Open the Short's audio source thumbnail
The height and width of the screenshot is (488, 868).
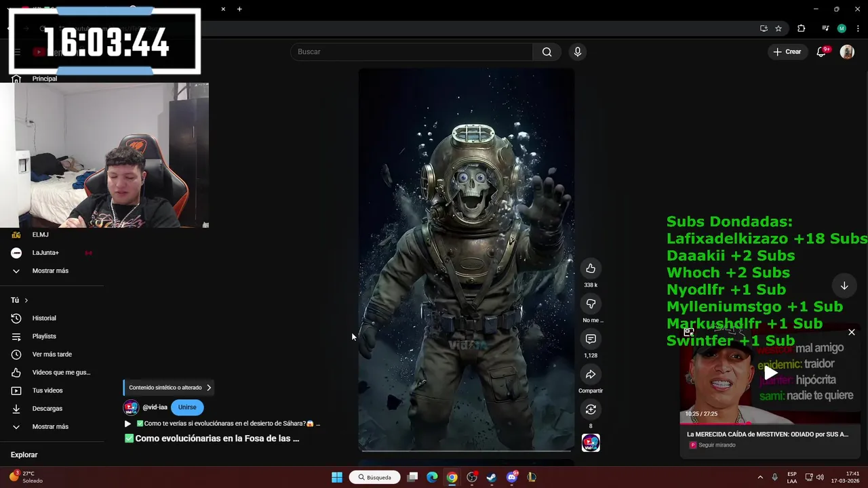tap(591, 443)
